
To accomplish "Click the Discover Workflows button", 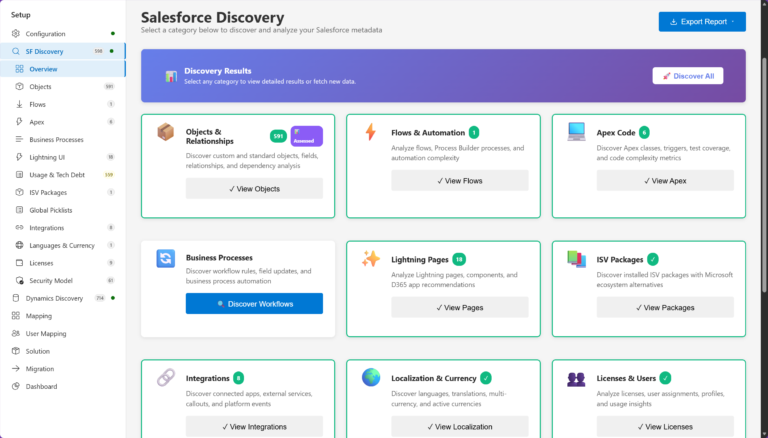I will point(254,304).
